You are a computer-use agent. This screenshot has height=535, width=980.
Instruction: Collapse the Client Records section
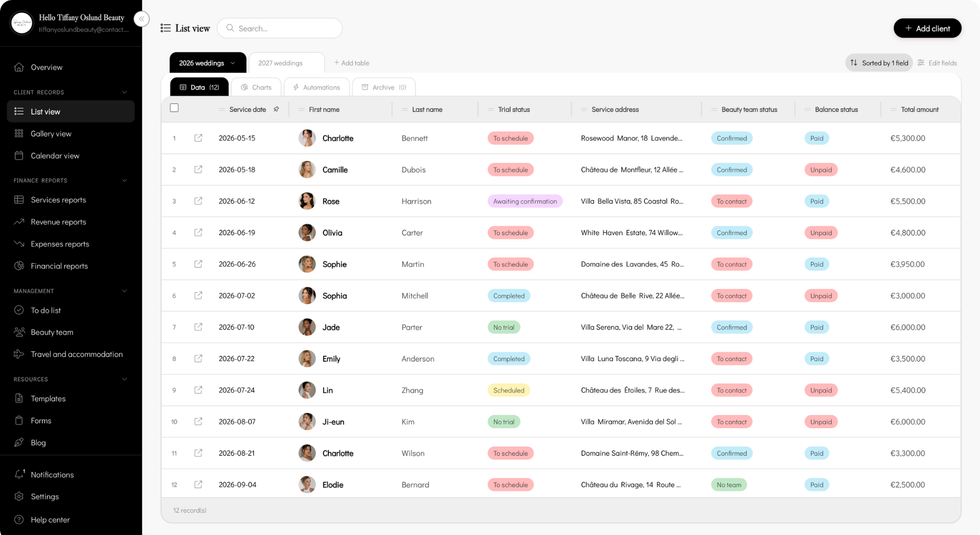pos(124,92)
